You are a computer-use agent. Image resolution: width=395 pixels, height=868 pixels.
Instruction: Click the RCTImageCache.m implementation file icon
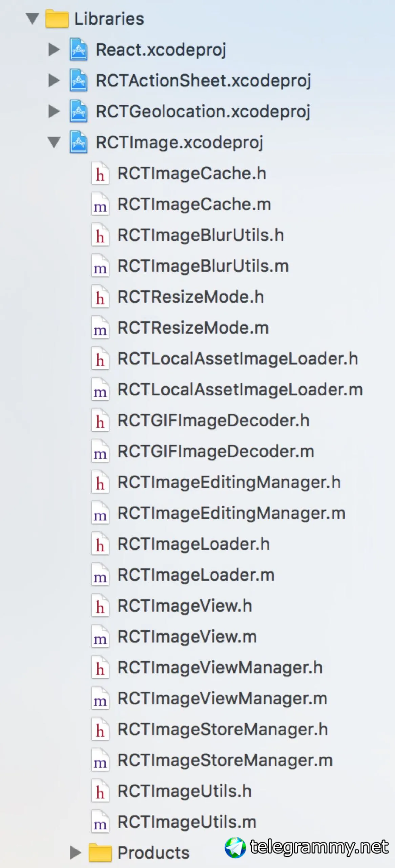[100, 204]
